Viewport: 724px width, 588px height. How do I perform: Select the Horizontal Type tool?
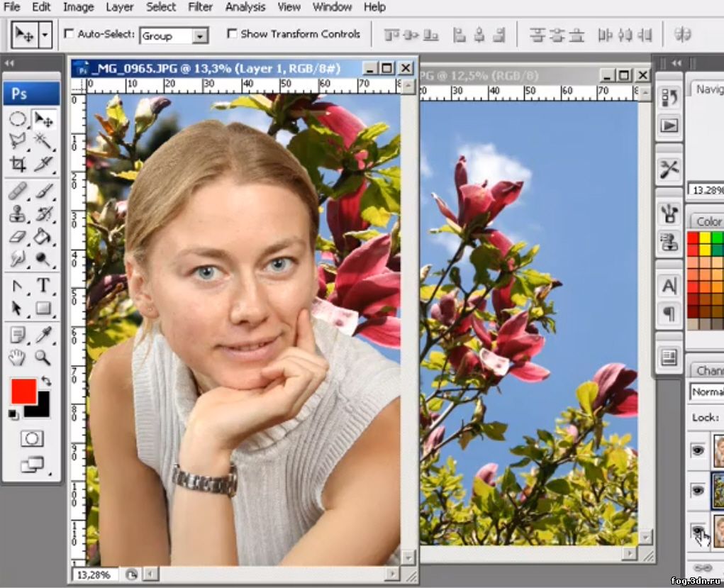(x=43, y=285)
